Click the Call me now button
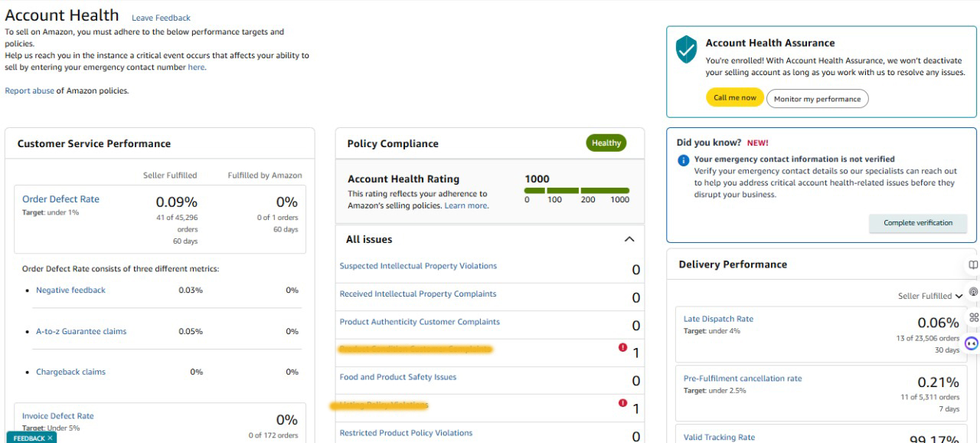This screenshot has height=443, width=980. click(x=734, y=98)
